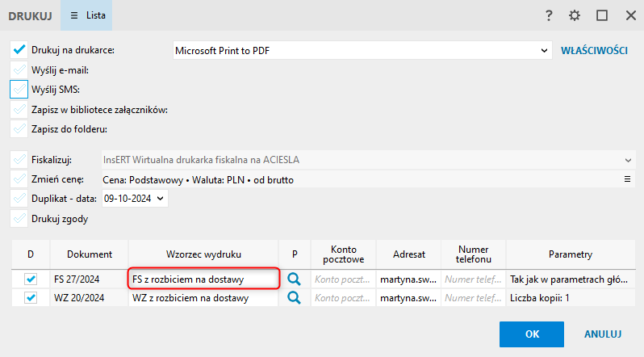Open the Duplikat date dropdown 09-10-2024

tap(160, 198)
